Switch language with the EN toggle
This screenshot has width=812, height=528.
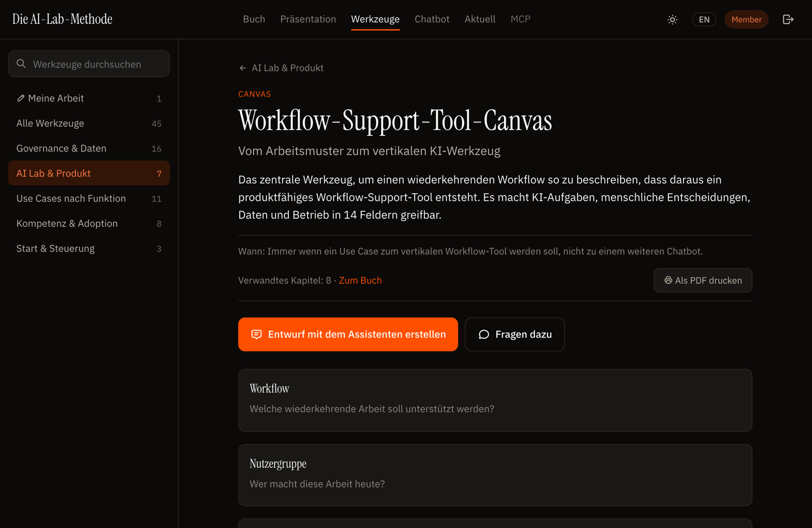coord(704,19)
